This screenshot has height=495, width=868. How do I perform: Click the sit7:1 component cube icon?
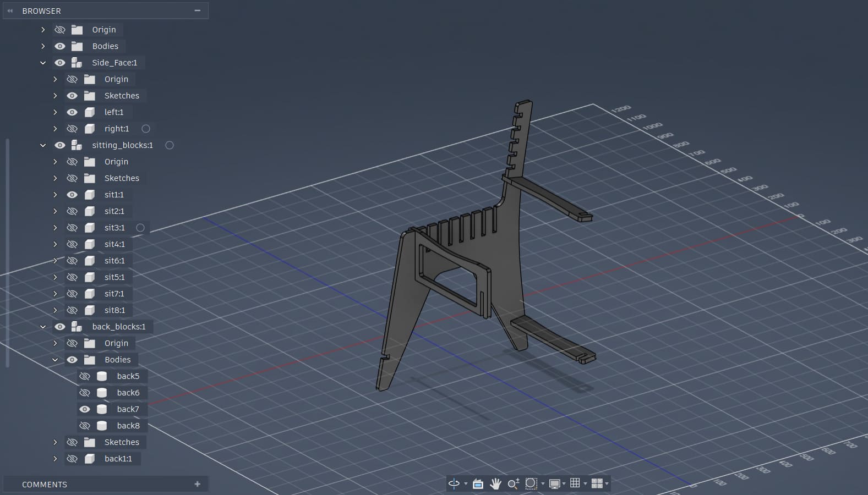coord(90,294)
